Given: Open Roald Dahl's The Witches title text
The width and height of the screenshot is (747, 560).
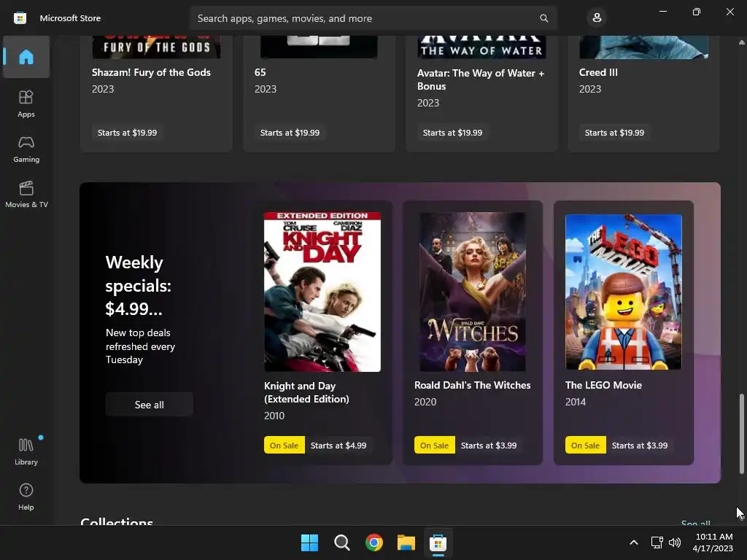Looking at the screenshot, I should pyautogui.click(x=473, y=385).
